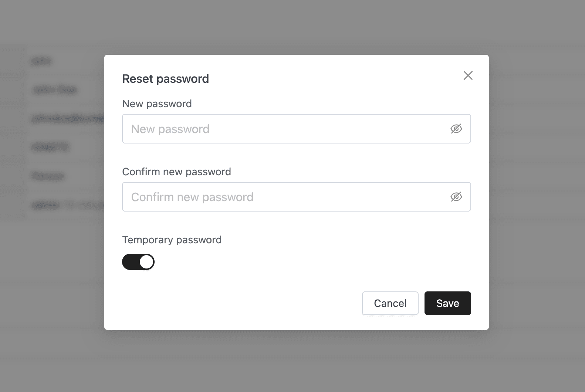Disable the Temporary password switch

pos(138,262)
